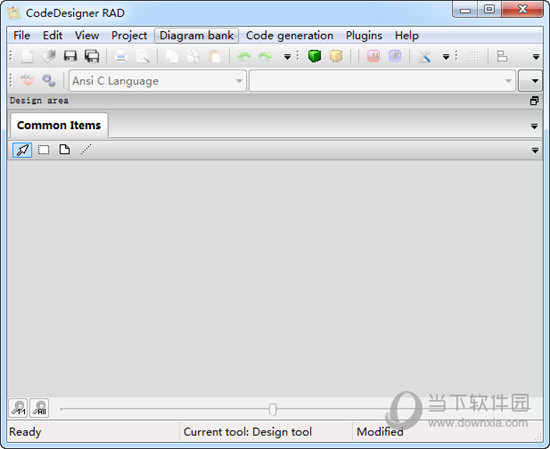Screen dimensions: 550x449
Task: Click the grid icon in toolbar
Action: [x=473, y=56]
